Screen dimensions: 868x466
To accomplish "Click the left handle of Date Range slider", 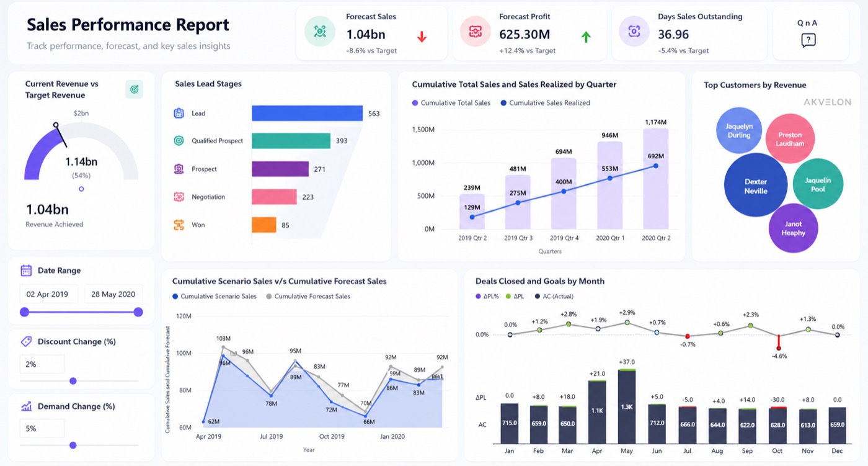I will tap(24, 312).
